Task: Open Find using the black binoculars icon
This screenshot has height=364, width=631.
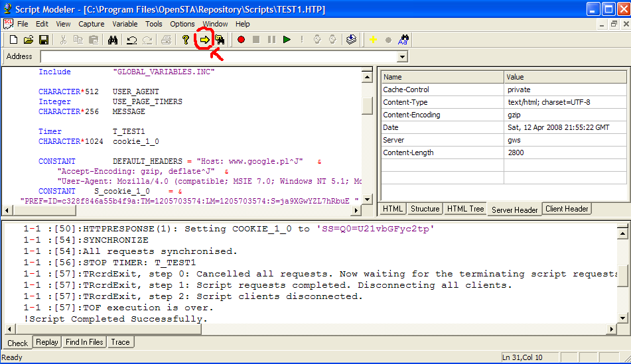Action: [113, 40]
